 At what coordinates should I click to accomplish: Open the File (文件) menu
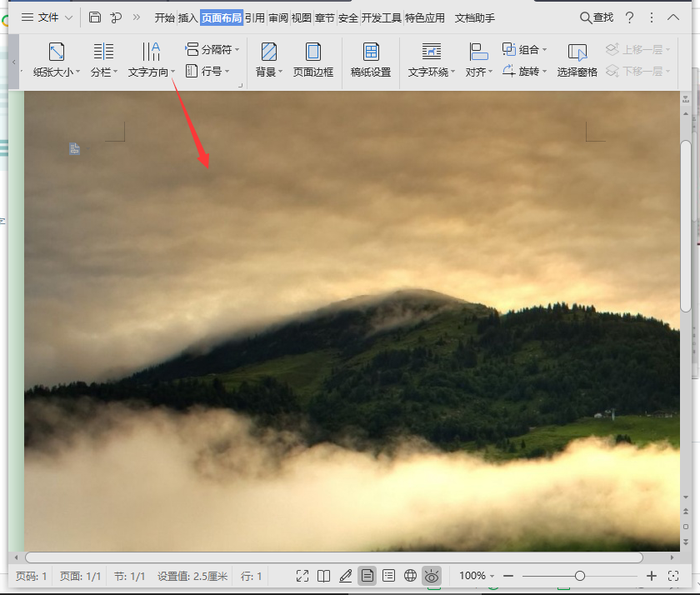point(47,17)
